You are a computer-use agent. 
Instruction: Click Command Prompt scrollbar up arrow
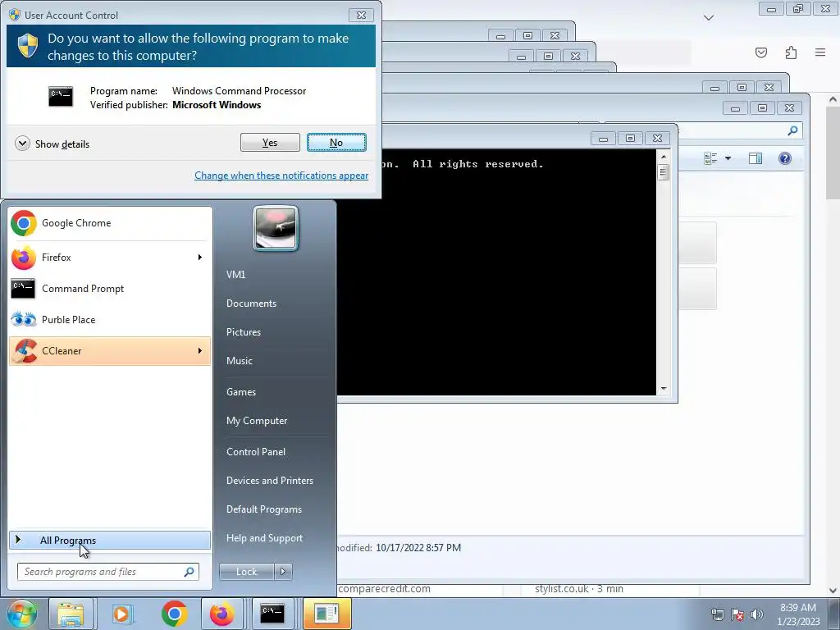pos(663,157)
